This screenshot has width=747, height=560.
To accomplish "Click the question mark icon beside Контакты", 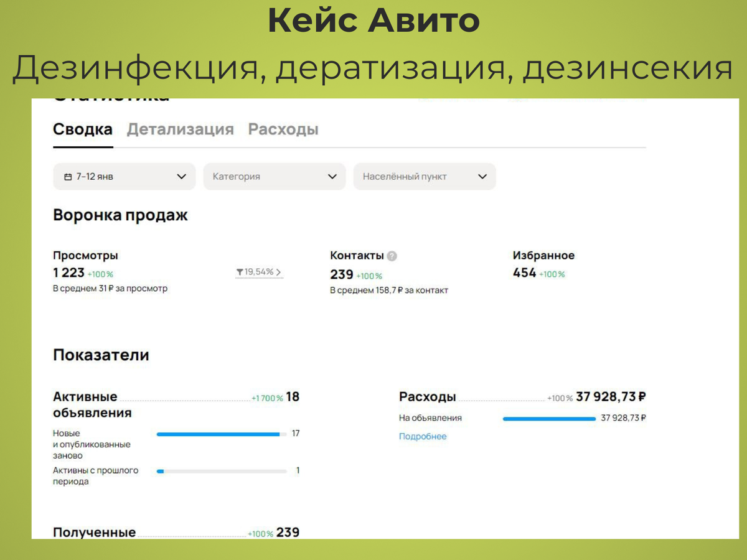I will tap(392, 256).
